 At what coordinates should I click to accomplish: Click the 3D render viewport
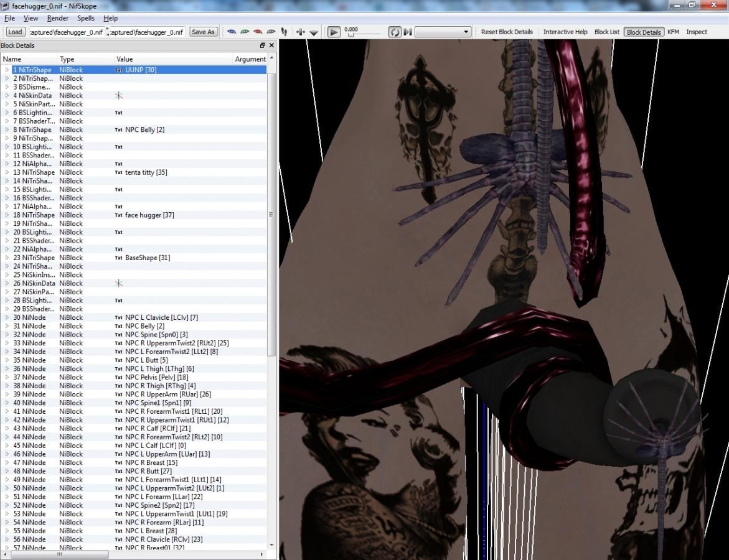504,299
